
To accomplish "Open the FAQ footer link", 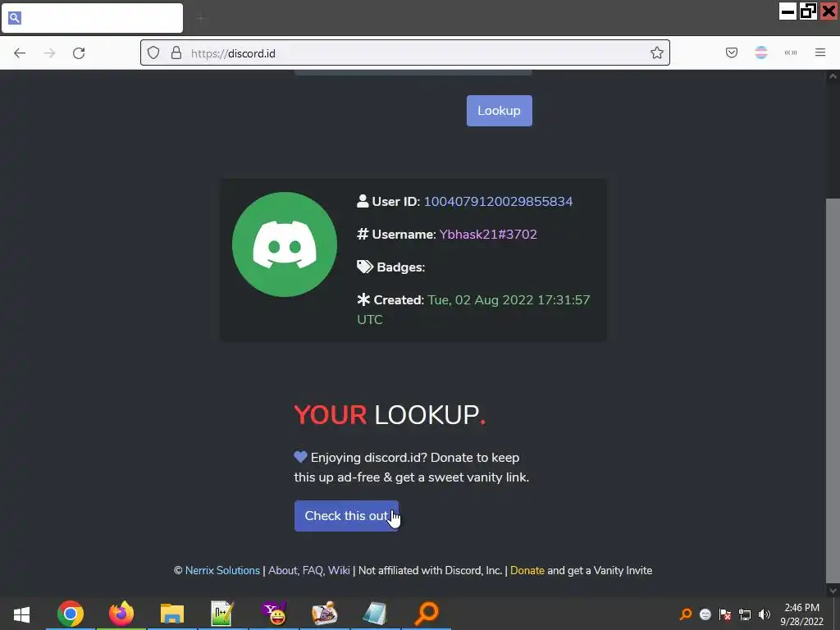I will [x=313, y=571].
